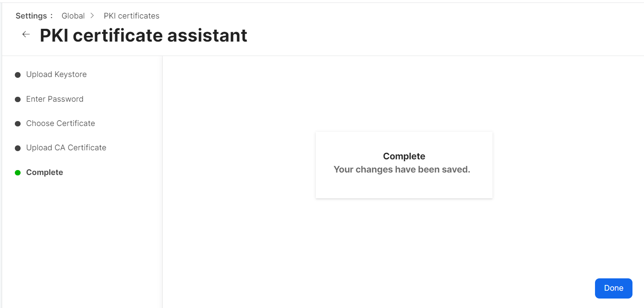Image resolution: width=644 pixels, height=308 pixels.
Task: Click the gray dot beside Upload Keystore
Action: click(18, 75)
